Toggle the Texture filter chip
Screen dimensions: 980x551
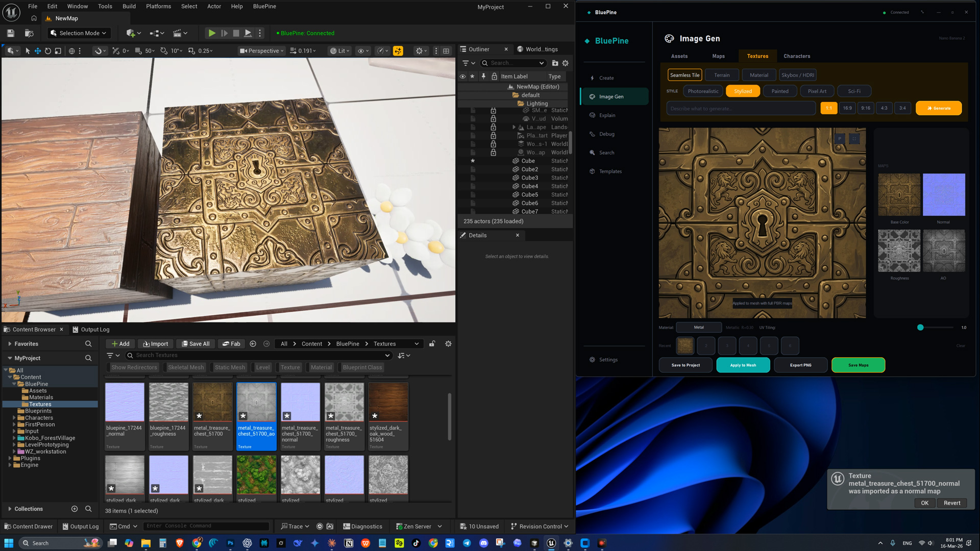pos(290,367)
